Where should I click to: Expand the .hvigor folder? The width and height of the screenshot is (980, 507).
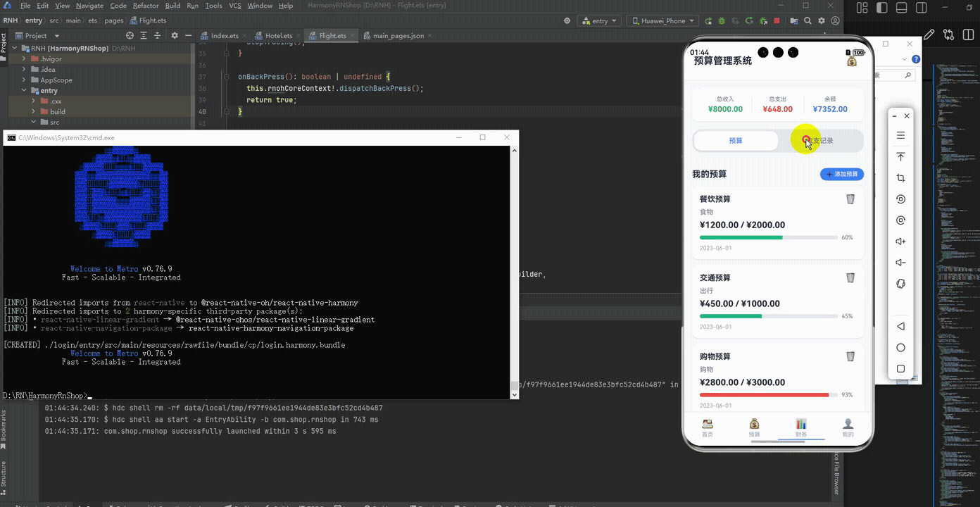24,59
